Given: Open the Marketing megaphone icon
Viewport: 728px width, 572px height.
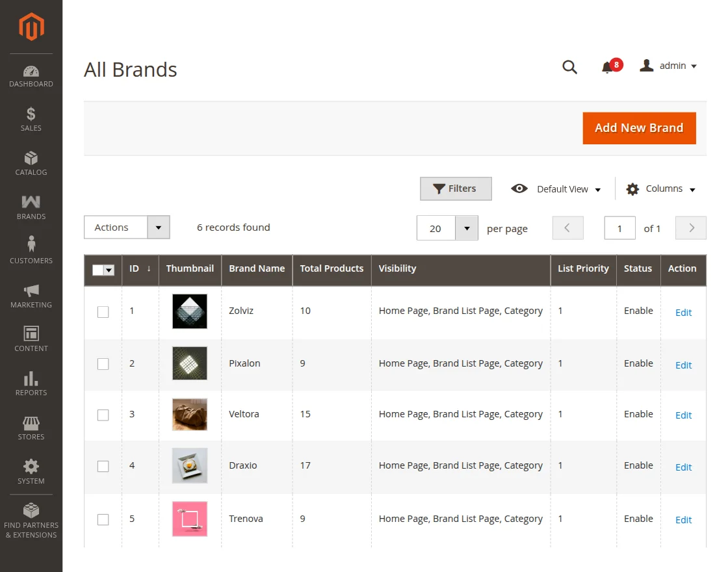Looking at the screenshot, I should [x=31, y=291].
